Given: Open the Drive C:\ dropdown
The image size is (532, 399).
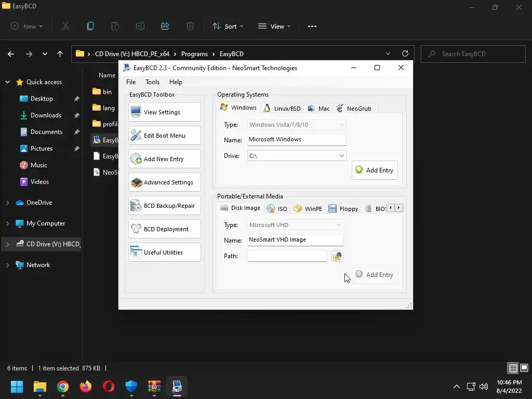Looking at the screenshot, I should [x=297, y=156].
